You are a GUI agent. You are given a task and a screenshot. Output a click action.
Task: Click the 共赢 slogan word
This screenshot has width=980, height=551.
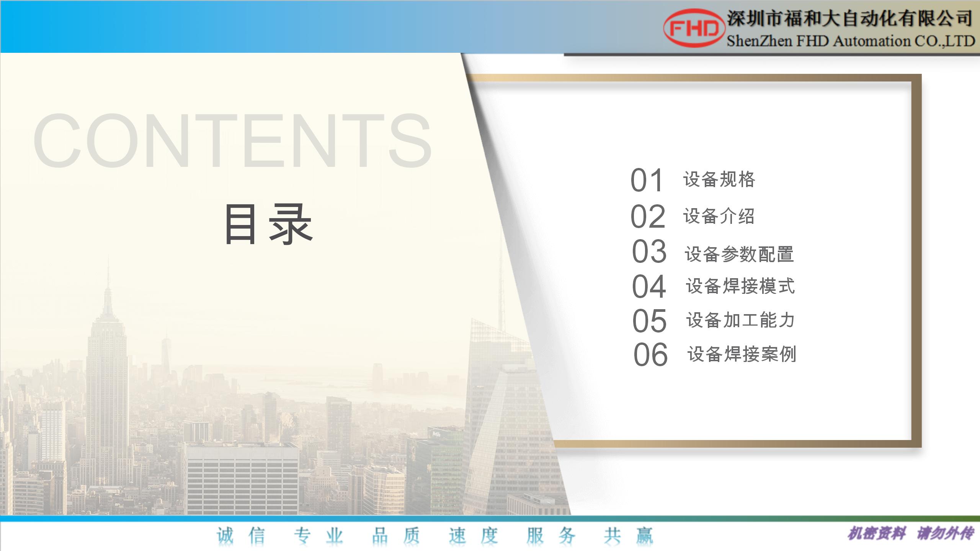(629, 536)
